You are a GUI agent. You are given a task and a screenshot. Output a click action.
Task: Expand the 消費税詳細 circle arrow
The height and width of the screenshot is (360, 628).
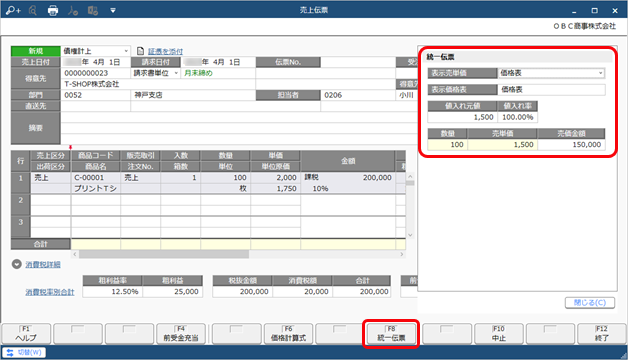[x=16, y=264]
